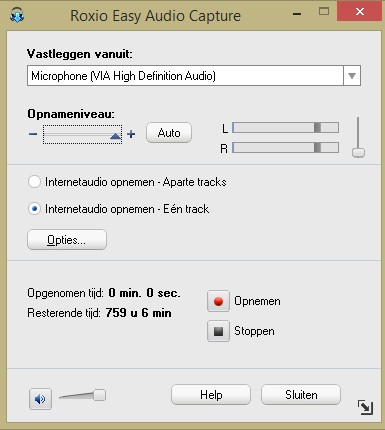Click the plus icon to raise Opnameniveau
The height and width of the screenshot is (430, 385).
pos(131,134)
